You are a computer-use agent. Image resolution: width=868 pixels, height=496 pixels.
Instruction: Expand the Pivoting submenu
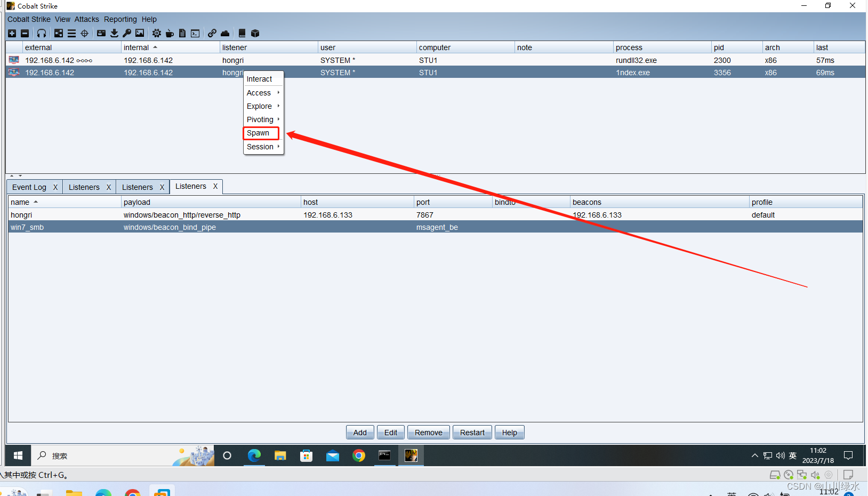(263, 119)
